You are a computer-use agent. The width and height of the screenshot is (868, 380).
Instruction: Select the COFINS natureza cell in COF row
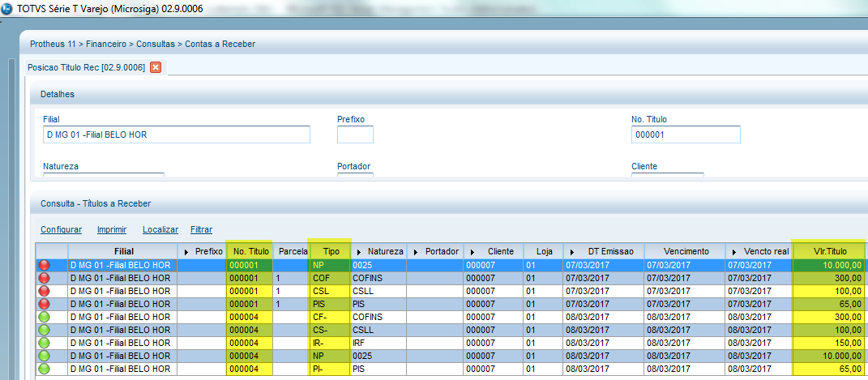click(x=378, y=278)
